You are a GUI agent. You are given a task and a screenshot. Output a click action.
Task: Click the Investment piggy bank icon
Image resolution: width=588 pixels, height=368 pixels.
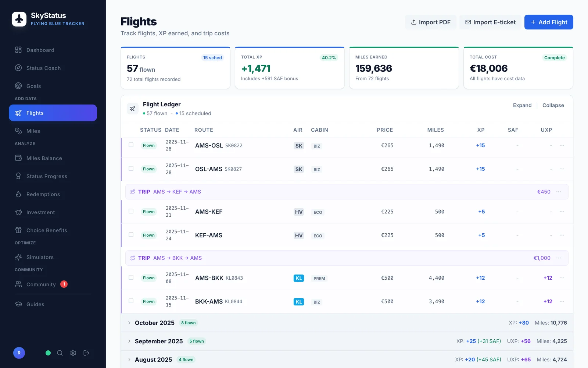[x=18, y=212]
